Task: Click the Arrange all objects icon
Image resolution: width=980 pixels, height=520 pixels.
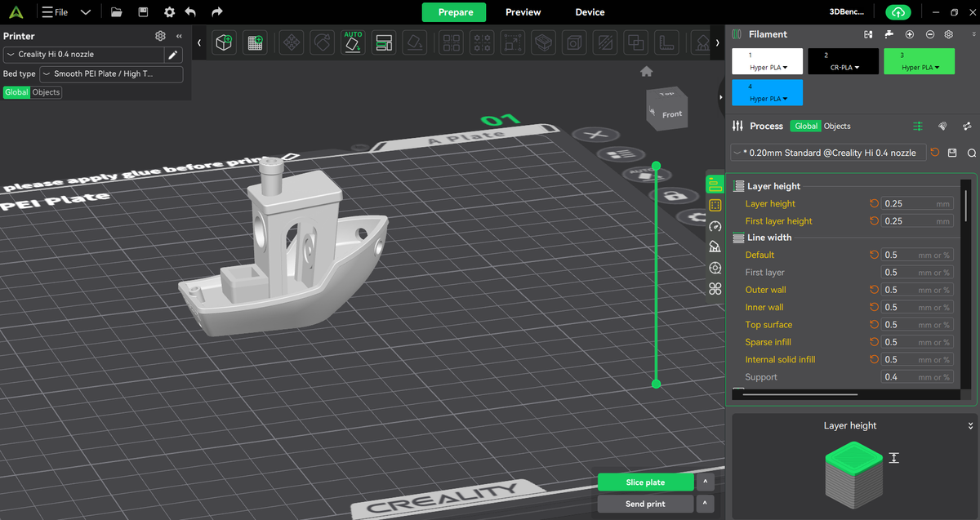Action: tap(384, 42)
